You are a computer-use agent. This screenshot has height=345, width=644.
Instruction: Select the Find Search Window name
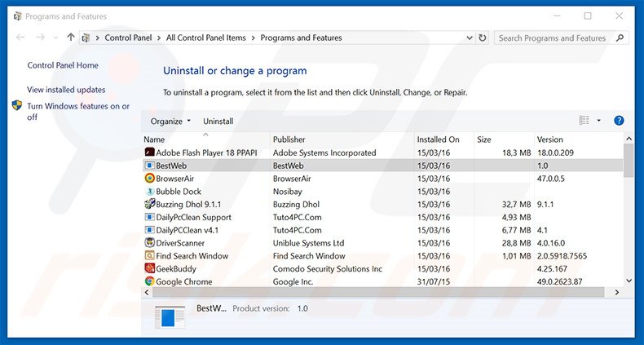[x=192, y=256]
